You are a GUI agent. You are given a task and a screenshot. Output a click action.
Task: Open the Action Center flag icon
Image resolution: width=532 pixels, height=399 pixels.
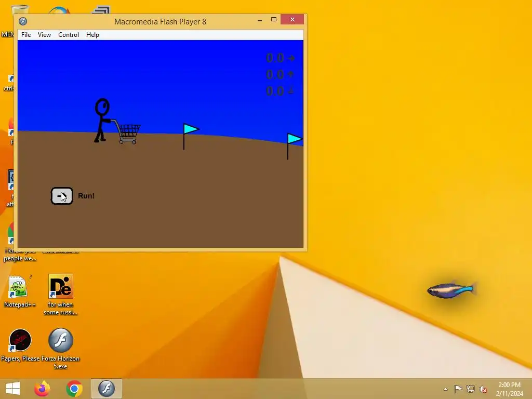tap(458, 389)
